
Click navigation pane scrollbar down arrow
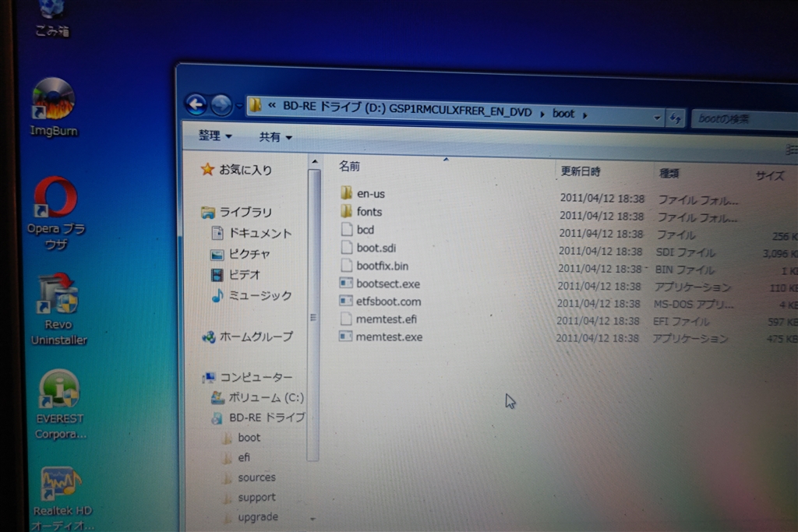[x=313, y=519]
